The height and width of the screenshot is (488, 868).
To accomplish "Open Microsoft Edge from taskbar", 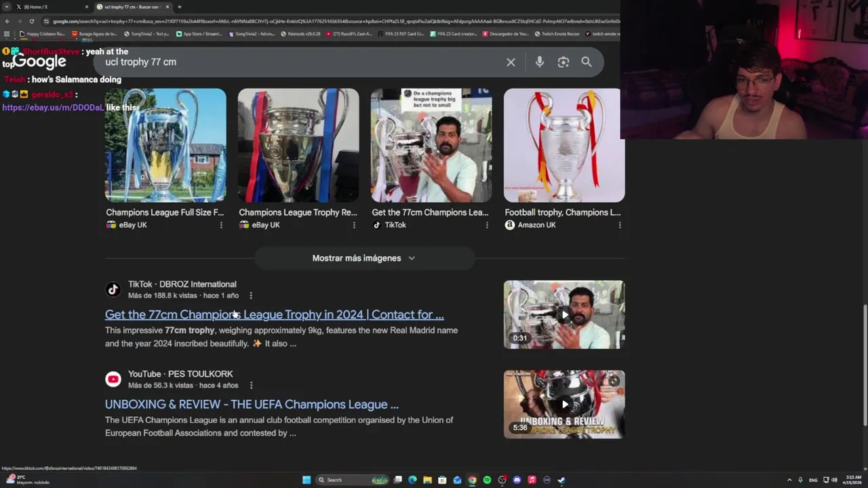I will 412,480.
